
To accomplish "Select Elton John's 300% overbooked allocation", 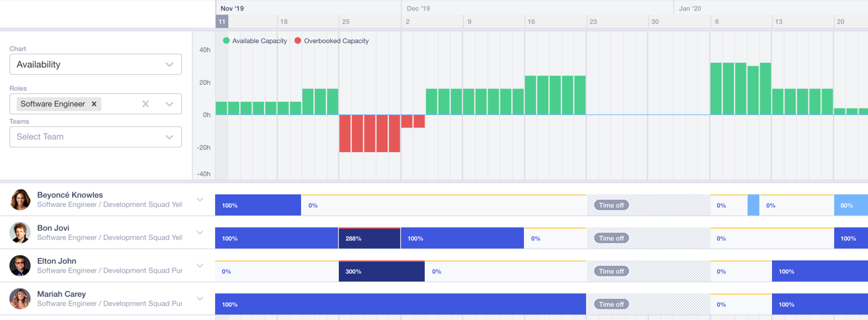I will click(381, 271).
